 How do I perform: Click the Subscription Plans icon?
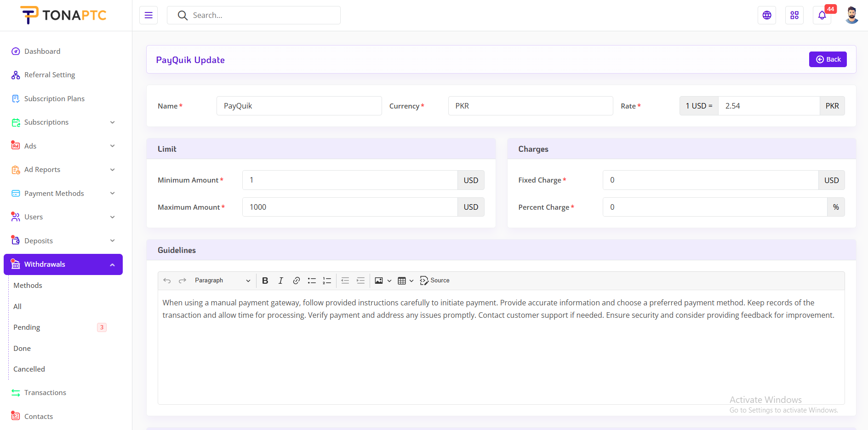coord(16,98)
